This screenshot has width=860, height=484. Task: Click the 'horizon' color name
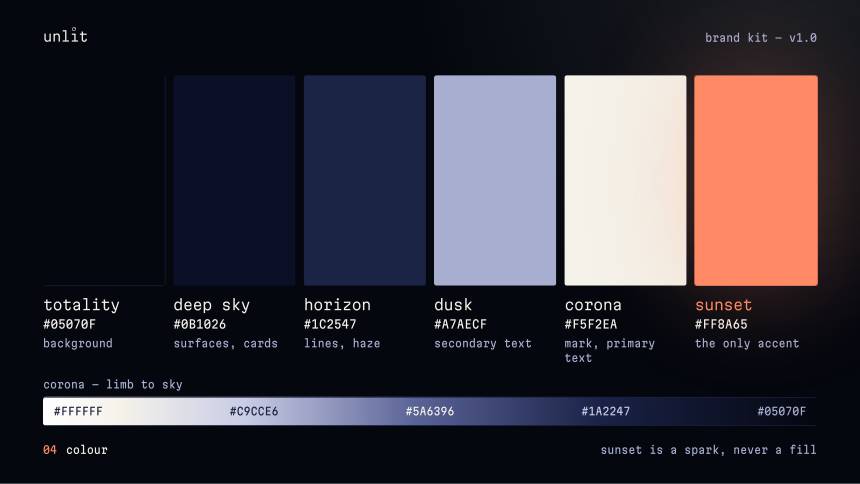[x=337, y=305]
